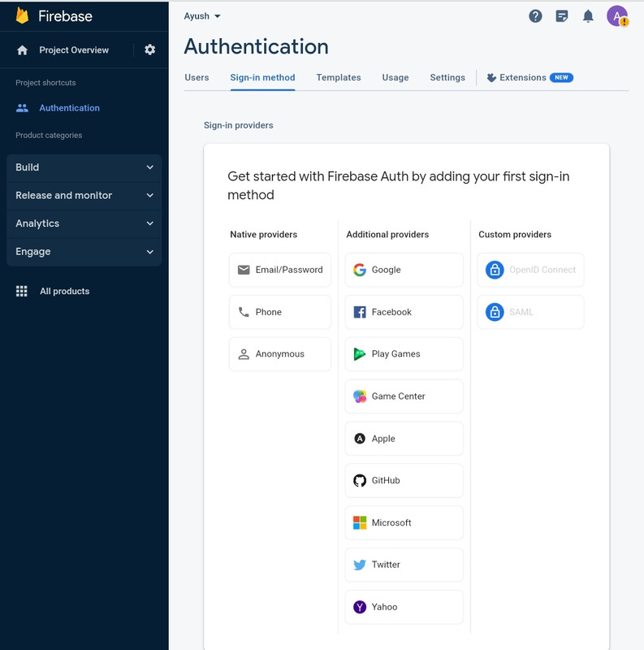This screenshot has width=644, height=650.
Task: Click the Yahoo Y icon
Action: (x=360, y=607)
